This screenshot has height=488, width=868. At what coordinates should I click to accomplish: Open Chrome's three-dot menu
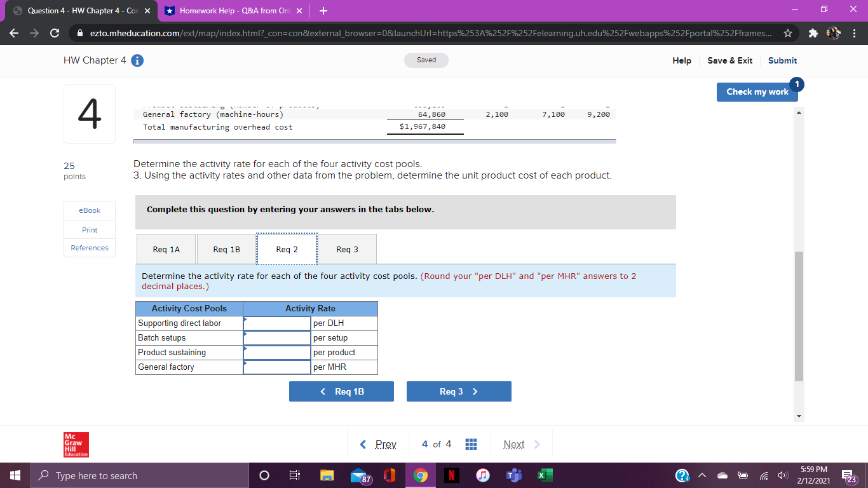click(855, 33)
